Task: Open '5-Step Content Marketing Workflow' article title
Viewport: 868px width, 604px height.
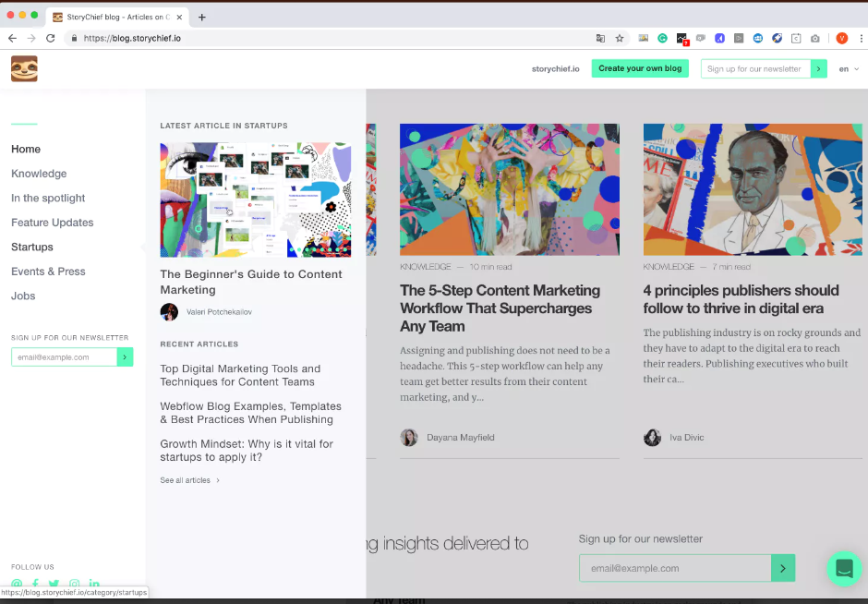Action: tap(500, 308)
